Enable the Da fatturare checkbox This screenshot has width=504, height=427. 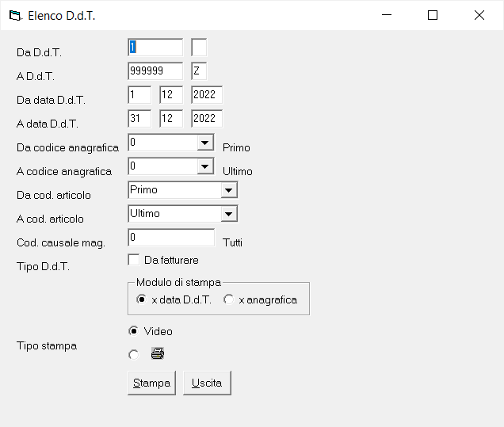[134, 260]
